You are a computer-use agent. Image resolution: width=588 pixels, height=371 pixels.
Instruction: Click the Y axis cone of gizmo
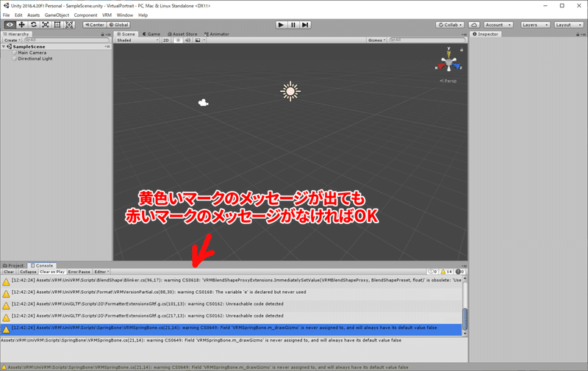pyautogui.click(x=449, y=54)
